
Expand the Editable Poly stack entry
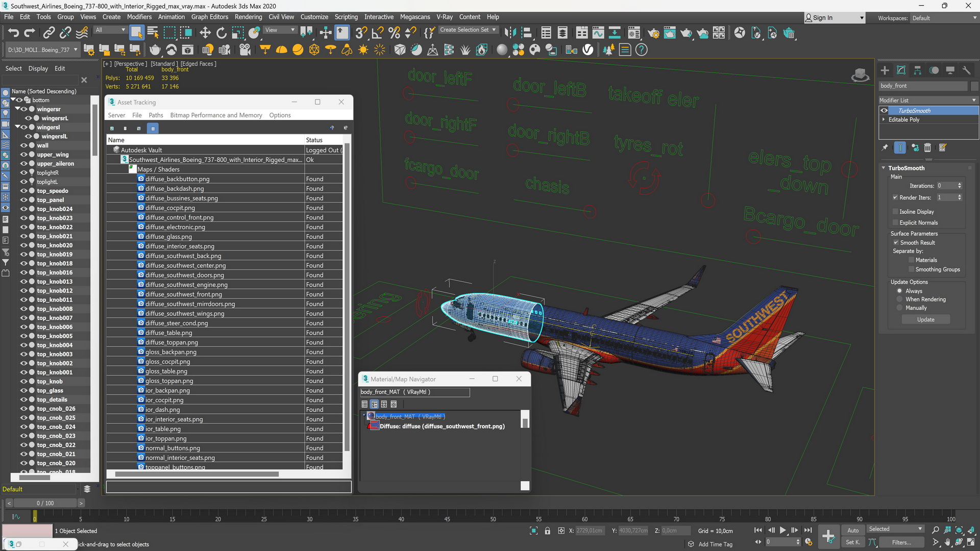pyautogui.click(x=884, y=119)
